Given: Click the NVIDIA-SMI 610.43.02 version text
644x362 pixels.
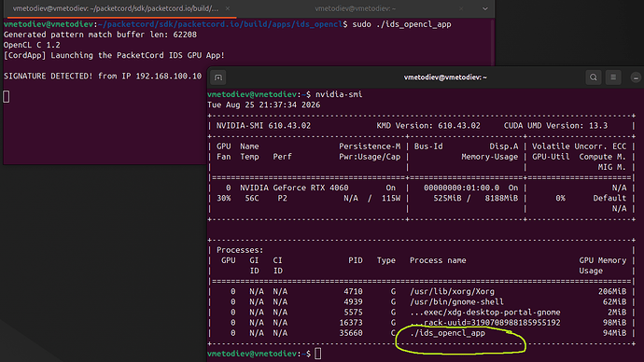Looking at the screenshot, I should coord(263,126).
